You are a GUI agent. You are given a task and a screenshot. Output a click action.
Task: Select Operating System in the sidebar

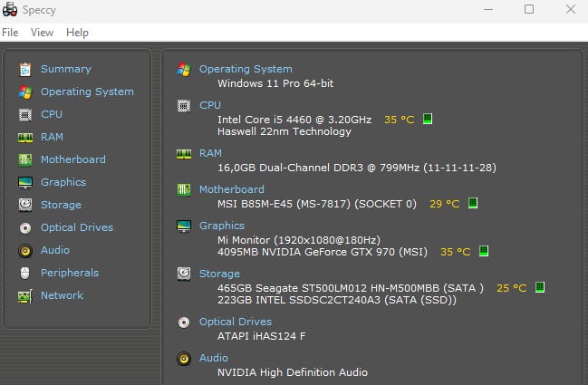[x=87, y=91]
